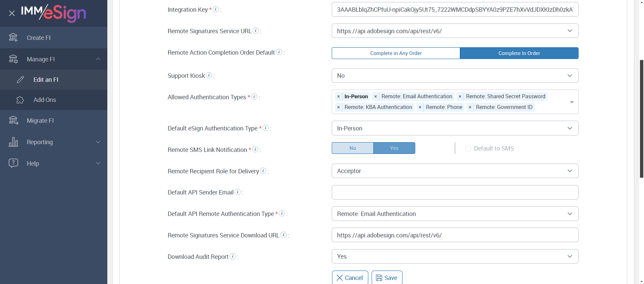
Task: Set Remote SMS Link Notification to No
Action: pos(353,148)
